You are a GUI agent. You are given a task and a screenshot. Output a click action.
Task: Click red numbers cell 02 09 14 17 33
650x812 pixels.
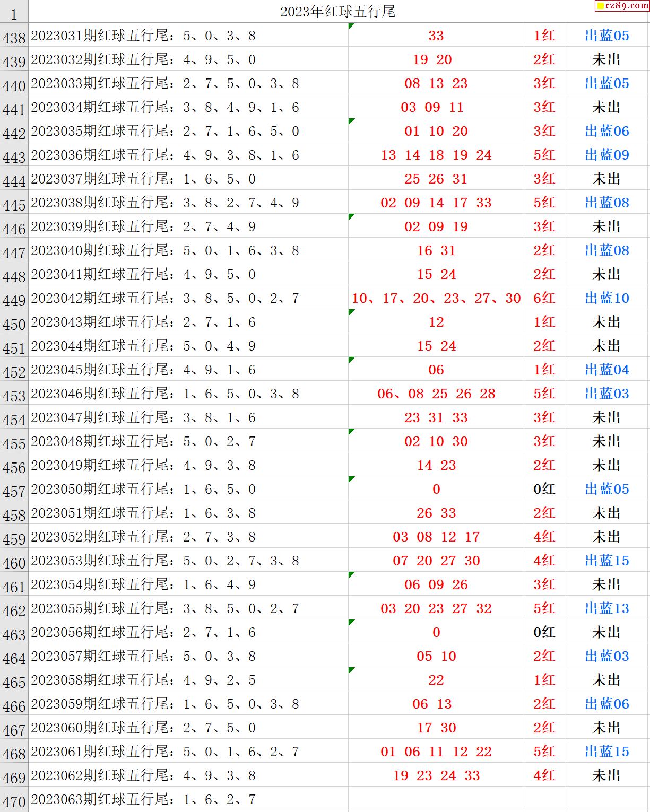[436, 203]
